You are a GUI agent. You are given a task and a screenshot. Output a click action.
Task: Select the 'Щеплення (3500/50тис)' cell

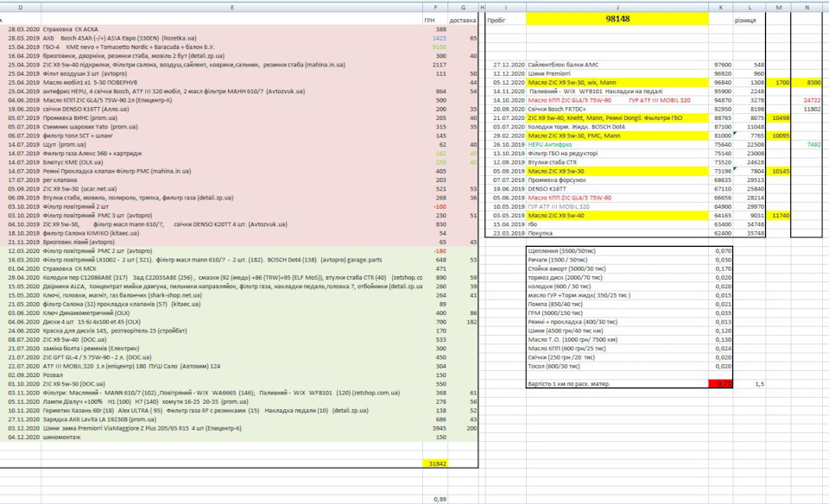(x=617, y=251)
